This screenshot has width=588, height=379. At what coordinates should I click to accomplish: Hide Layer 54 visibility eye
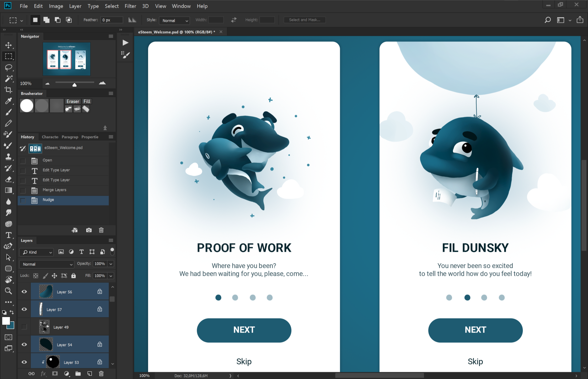pos(24,345)
